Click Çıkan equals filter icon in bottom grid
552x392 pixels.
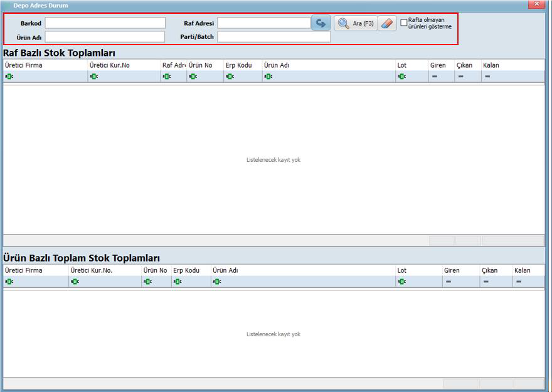(486, 282)
